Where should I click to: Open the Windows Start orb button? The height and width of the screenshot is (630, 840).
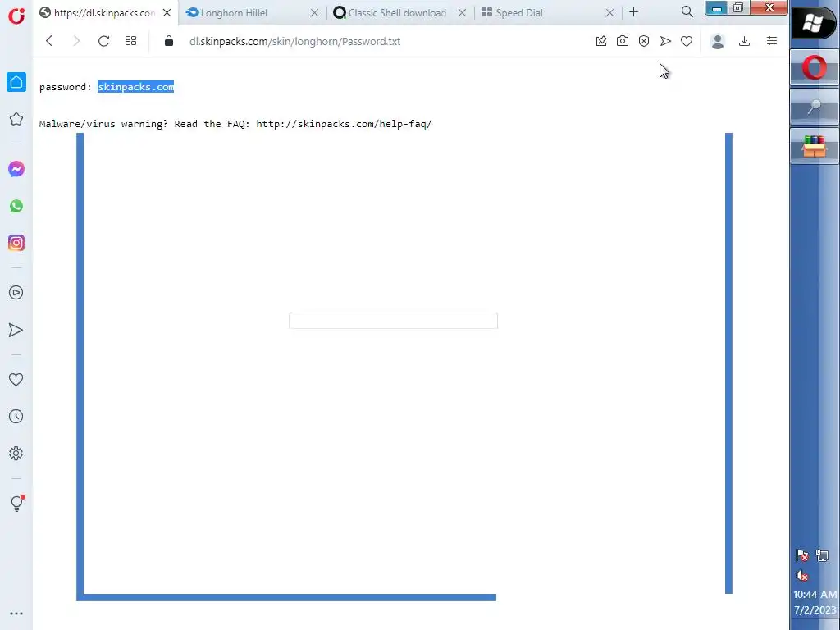[815, 24]
